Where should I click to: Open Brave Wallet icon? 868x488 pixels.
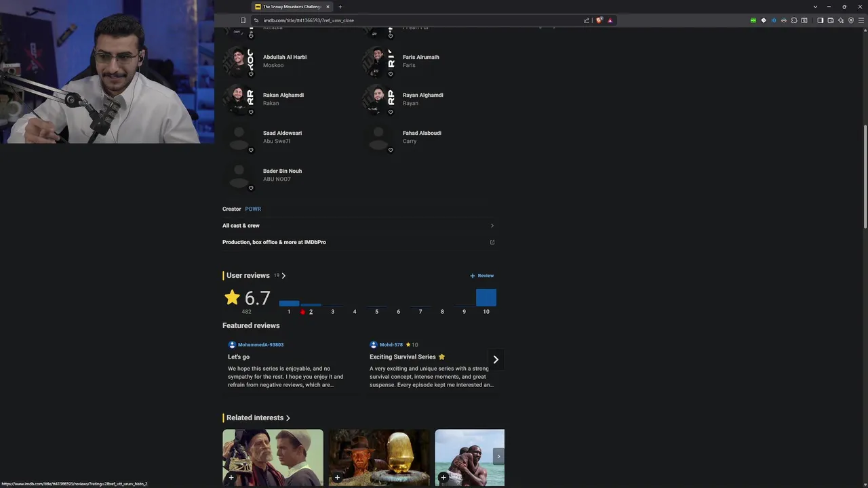[x=831, y=20]
